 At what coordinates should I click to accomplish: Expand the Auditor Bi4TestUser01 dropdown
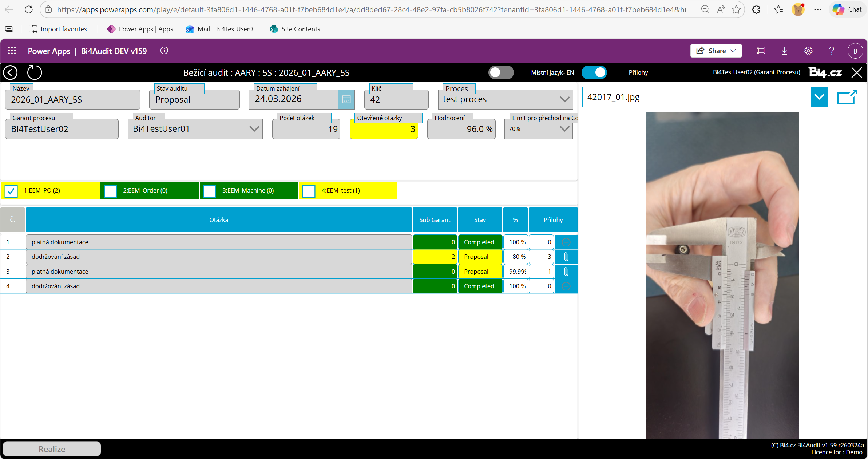254,129
